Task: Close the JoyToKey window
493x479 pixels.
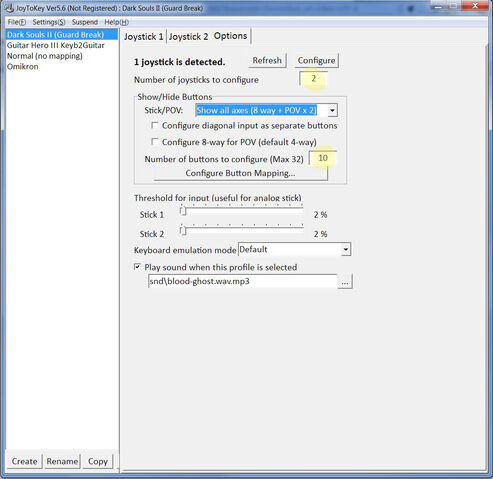Action: [x=475, y=6]
